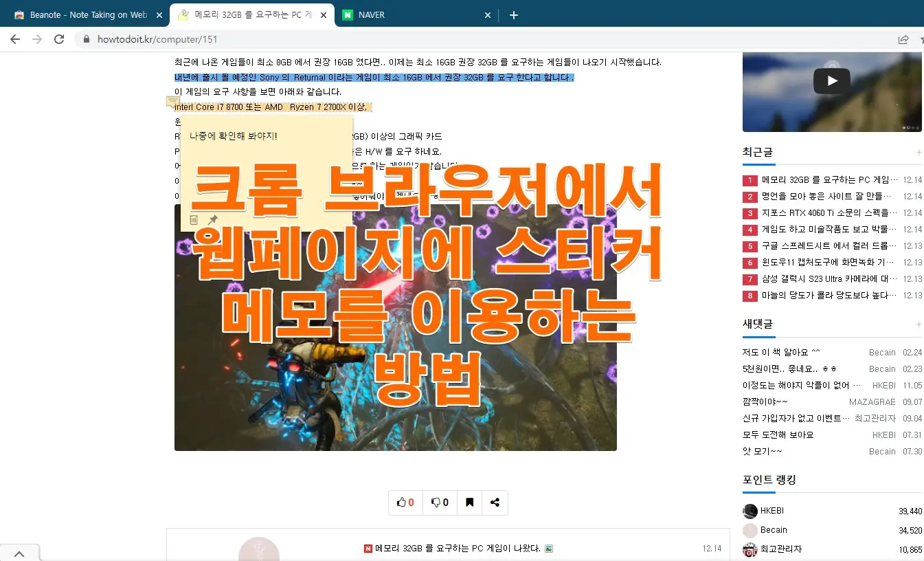
Task: Delete the sticky note using its trash icon
Action: coord(194,219)
